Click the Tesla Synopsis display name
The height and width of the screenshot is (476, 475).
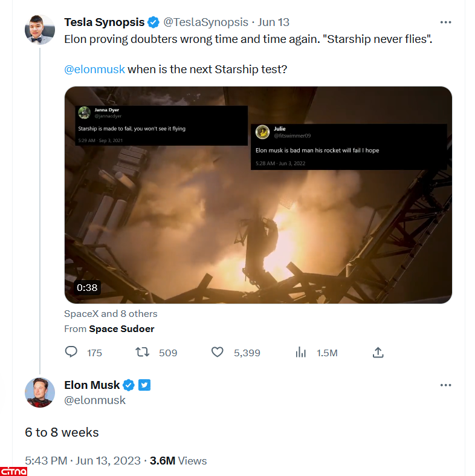click(x=104, y=22)
